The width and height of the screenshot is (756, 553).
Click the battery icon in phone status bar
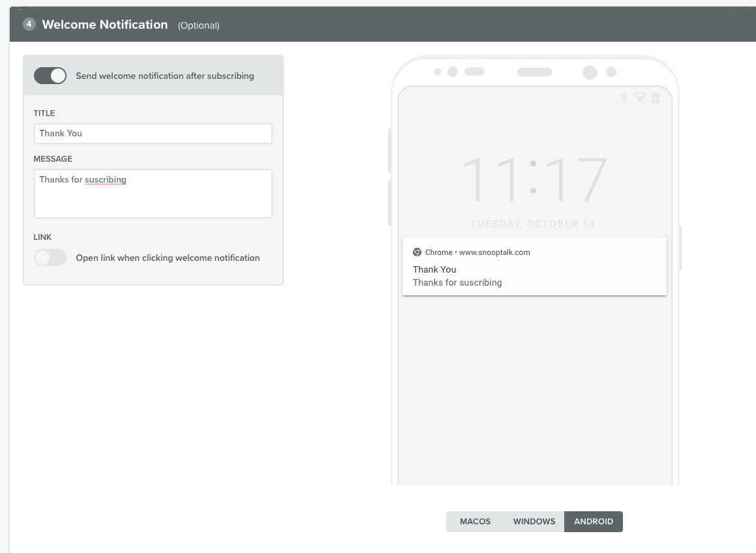click(656, 98)
